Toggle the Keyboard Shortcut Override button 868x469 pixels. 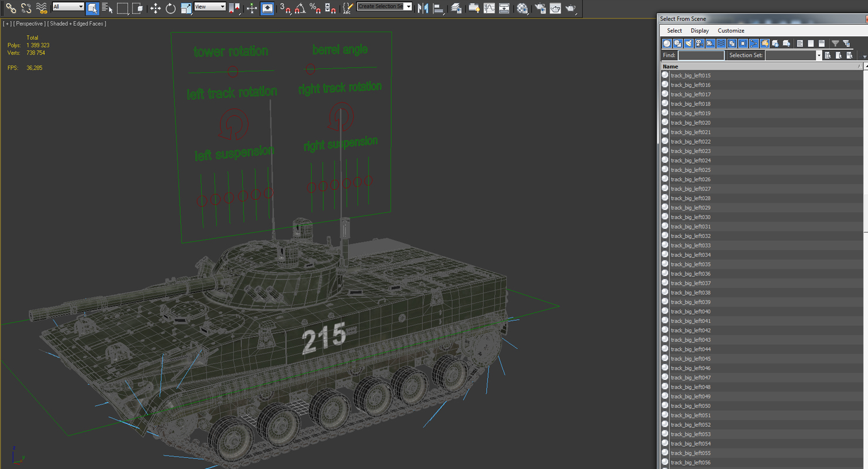tap(267, 8)
